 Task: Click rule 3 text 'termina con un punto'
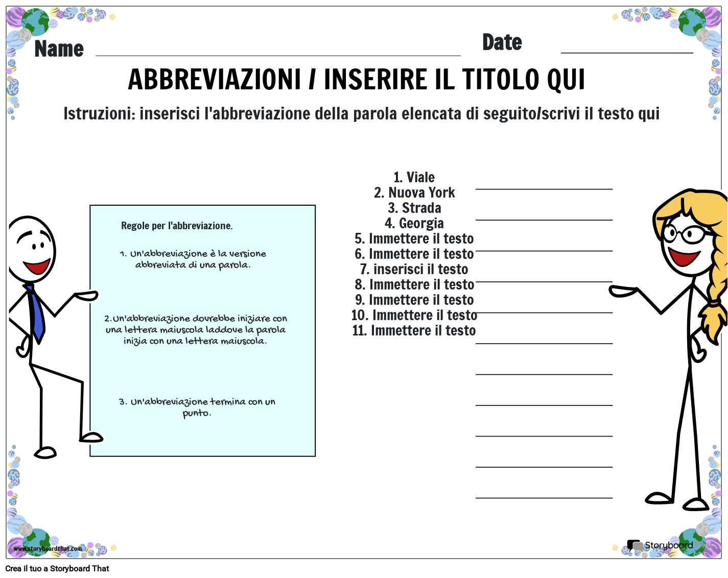197,407
